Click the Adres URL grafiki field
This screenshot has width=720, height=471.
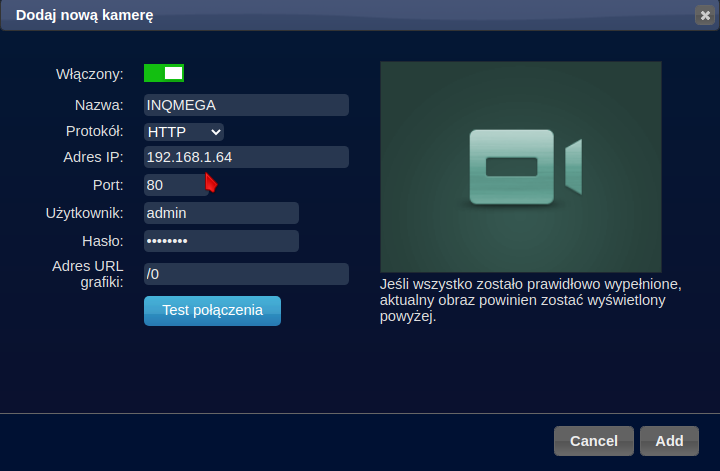click(246, 274)
